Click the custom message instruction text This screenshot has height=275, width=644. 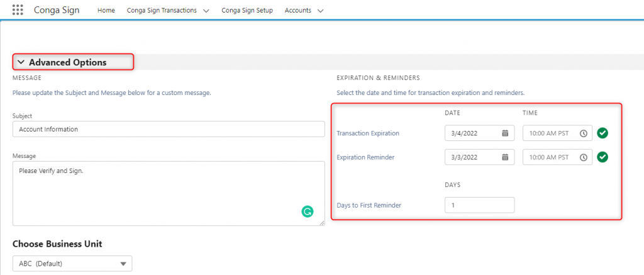coord(112,93)
